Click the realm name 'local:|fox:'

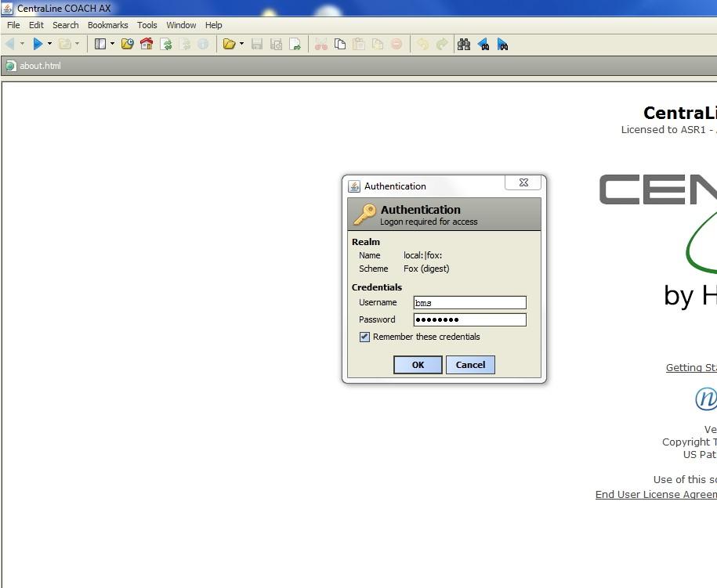[x=422, y=255]
